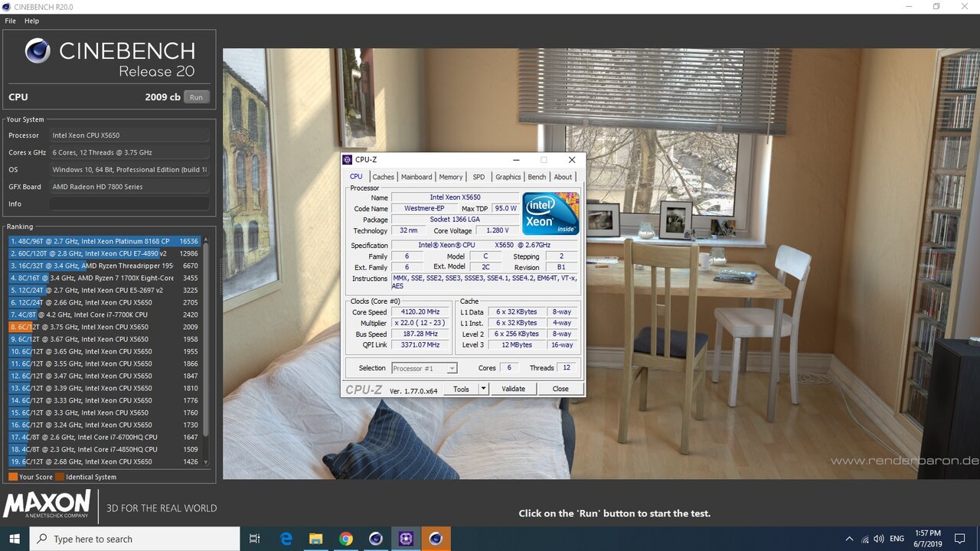Image resolution: width=980 pixels, height=551 pixels.
Task: Launch Microsoft Edge from the taskbar
Action: click(286, 539)
